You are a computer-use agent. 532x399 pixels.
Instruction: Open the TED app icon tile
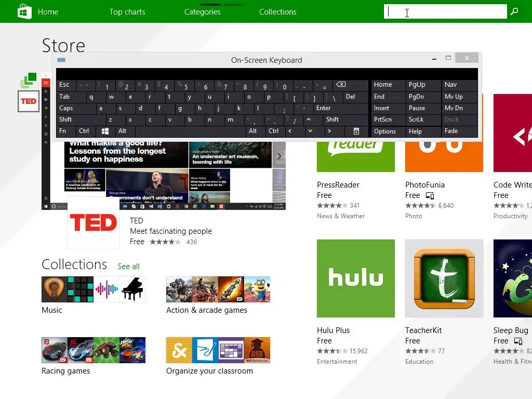coord(94,223)
